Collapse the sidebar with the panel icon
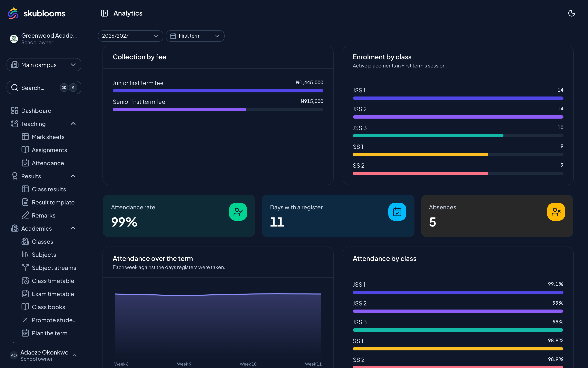588x368 pixels. pyautogui.click(x=105, y=13)
